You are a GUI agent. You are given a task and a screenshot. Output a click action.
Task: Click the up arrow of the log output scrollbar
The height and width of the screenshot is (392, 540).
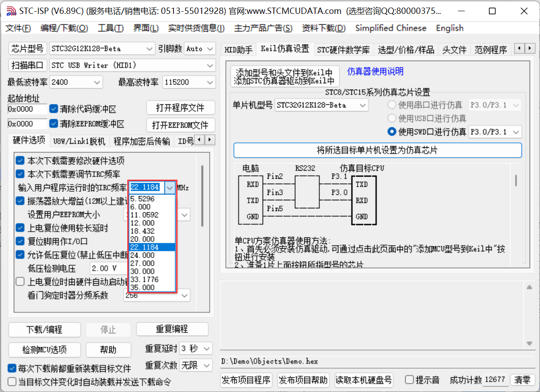[529, 287]
